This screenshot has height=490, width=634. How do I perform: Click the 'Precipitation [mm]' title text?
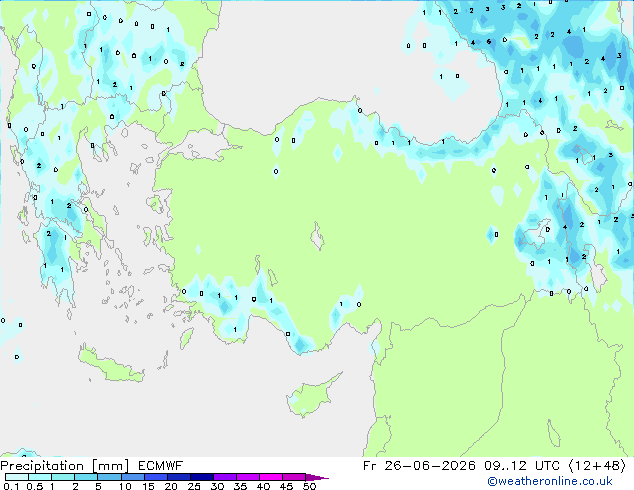(x=65, y=466)
